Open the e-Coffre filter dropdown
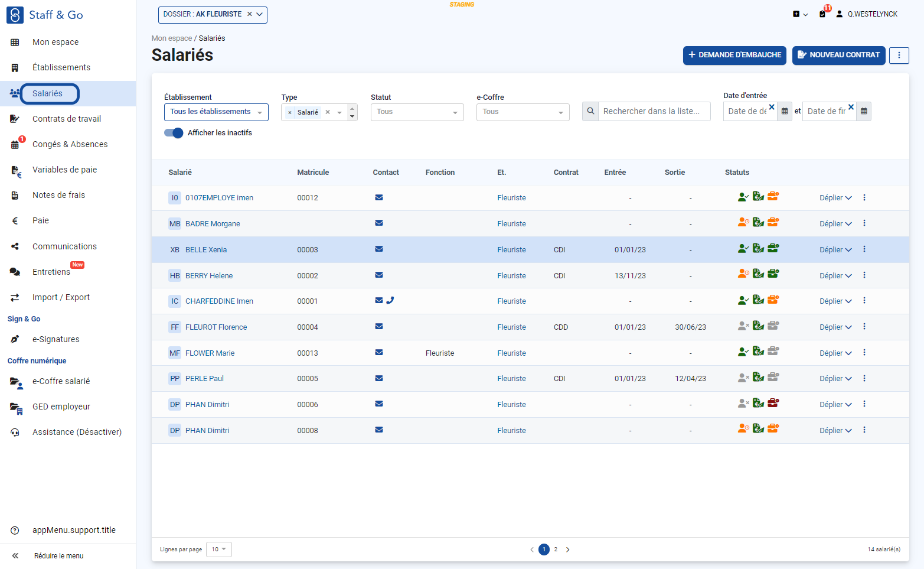The width and height of the screenshot is (924, 569). coord(523,112)
